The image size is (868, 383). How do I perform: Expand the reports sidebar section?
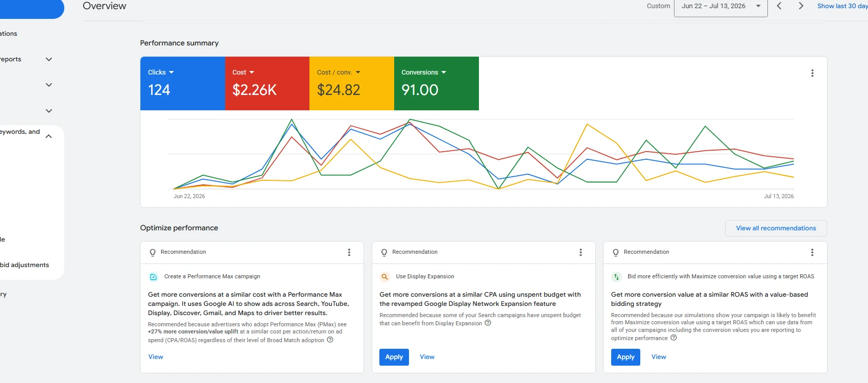click(49, 59)
